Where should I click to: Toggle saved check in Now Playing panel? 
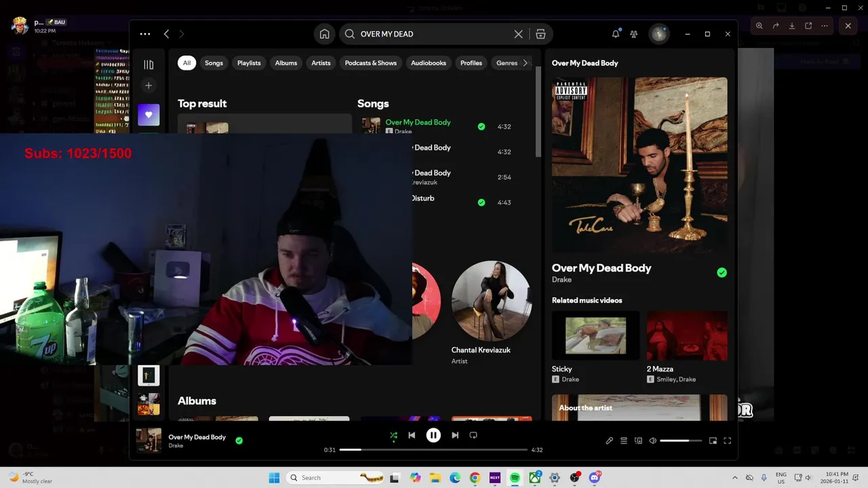(722, 272)
